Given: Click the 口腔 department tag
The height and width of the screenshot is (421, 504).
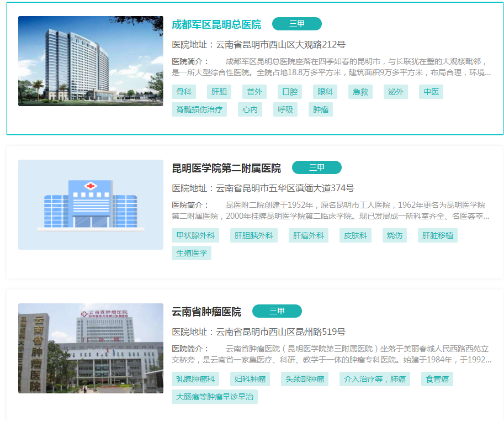Looking at the screenshot, I should 290,92.
